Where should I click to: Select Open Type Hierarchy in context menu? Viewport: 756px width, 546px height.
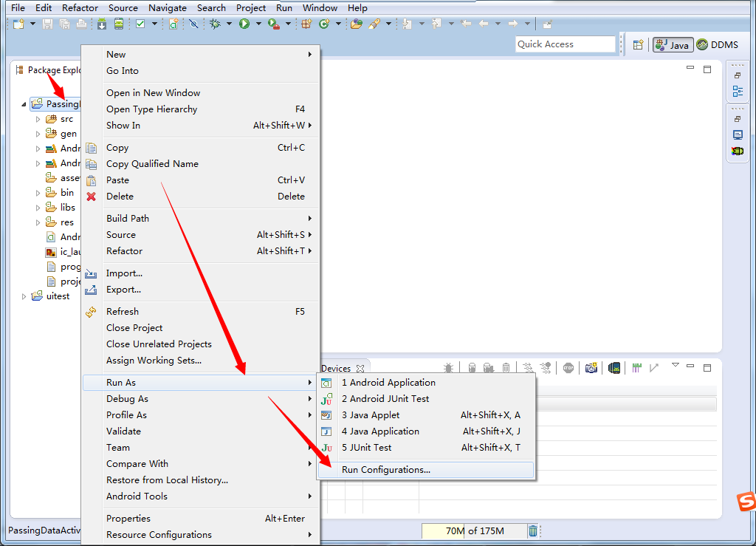click(202, 109)
